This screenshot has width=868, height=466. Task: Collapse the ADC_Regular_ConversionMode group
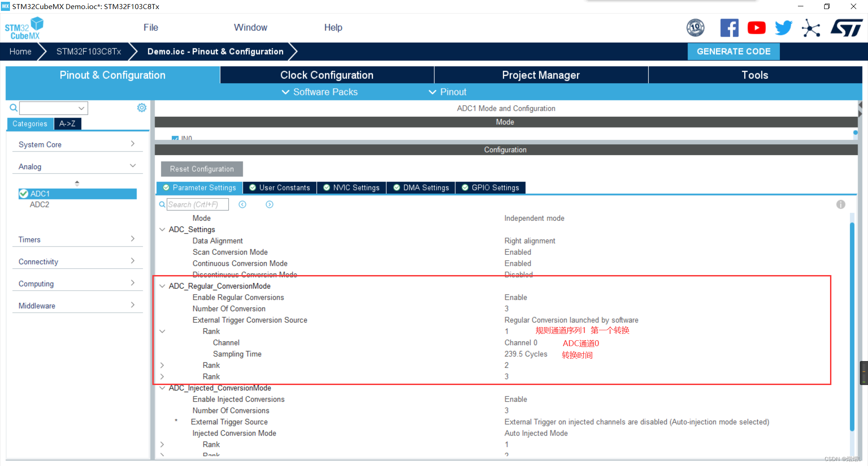tap(162, 286)
